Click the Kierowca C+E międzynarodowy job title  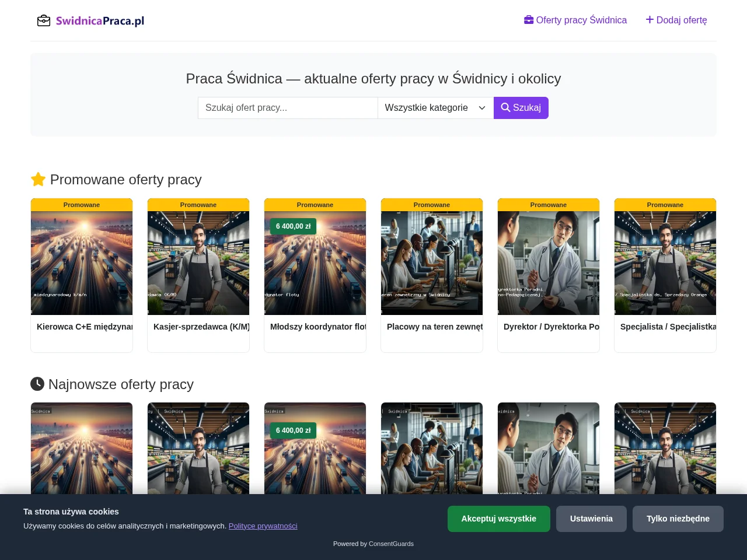pos(85,327)
